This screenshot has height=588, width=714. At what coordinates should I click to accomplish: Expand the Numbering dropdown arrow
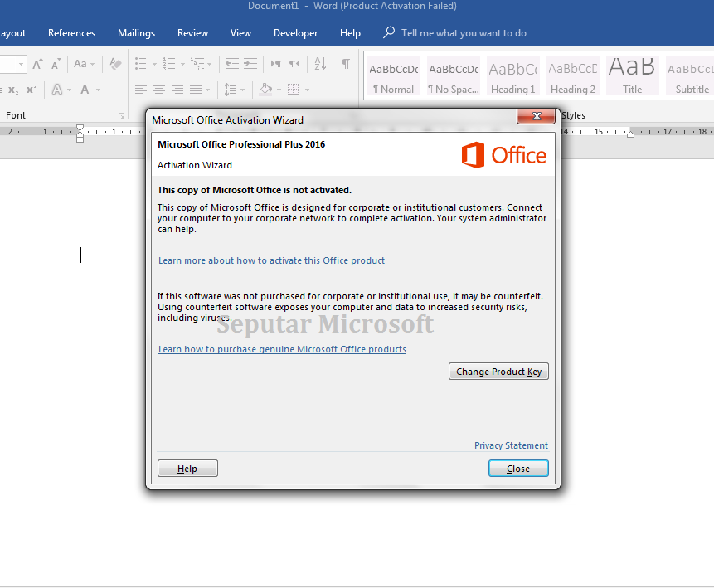click(182, 65)
